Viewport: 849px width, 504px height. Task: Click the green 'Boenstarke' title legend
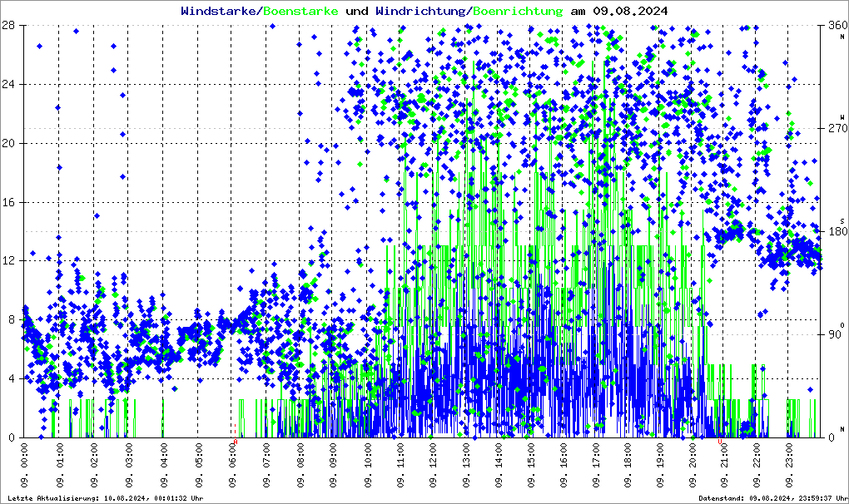(300, 11)
